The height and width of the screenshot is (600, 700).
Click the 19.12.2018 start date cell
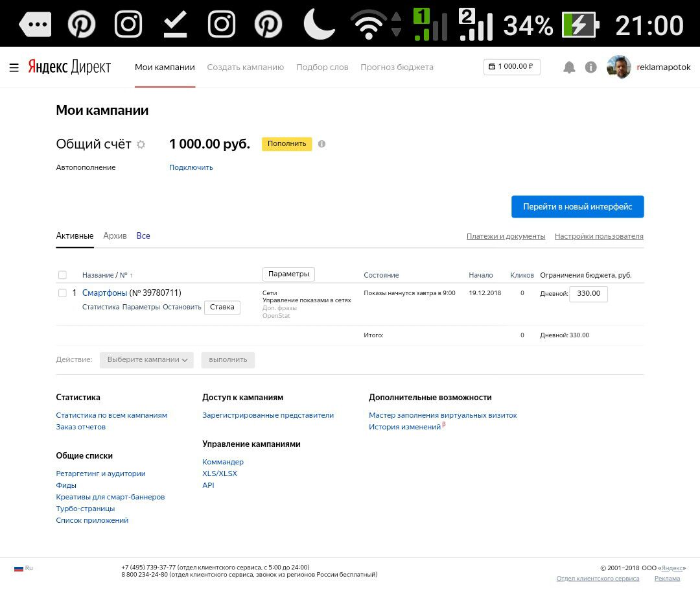point(485,294)
